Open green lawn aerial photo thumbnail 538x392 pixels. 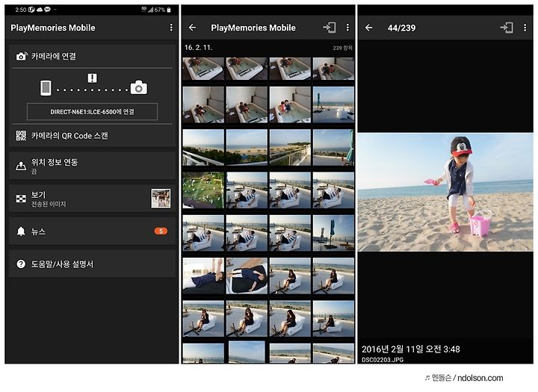203,190
